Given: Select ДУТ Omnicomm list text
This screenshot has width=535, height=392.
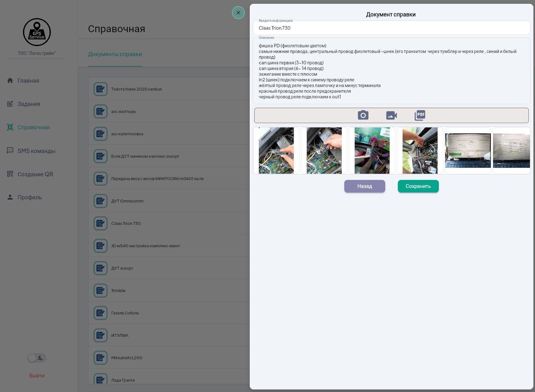Looking at the screenshot, I should (x=127, y=201).
